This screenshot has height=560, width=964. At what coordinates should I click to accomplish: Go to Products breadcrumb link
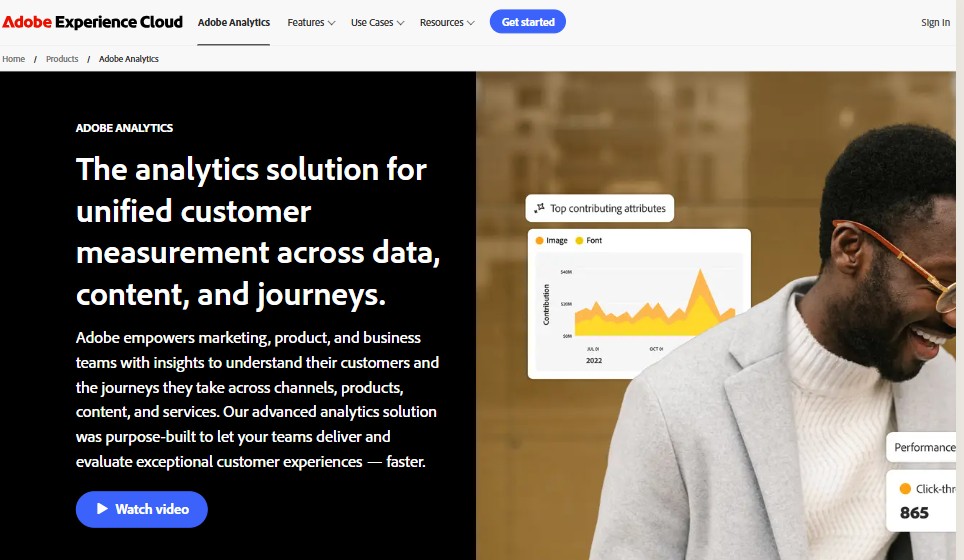[x=62, y=59]
